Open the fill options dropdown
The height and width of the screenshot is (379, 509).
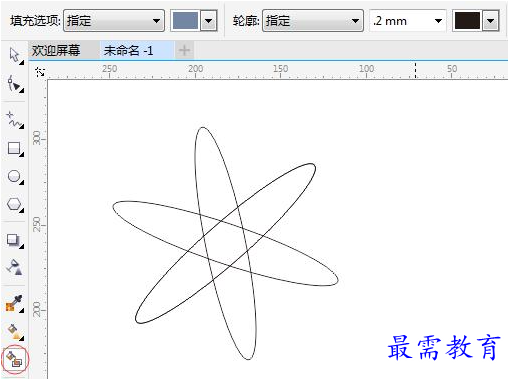pyautogui.click(x=114, y=21)
